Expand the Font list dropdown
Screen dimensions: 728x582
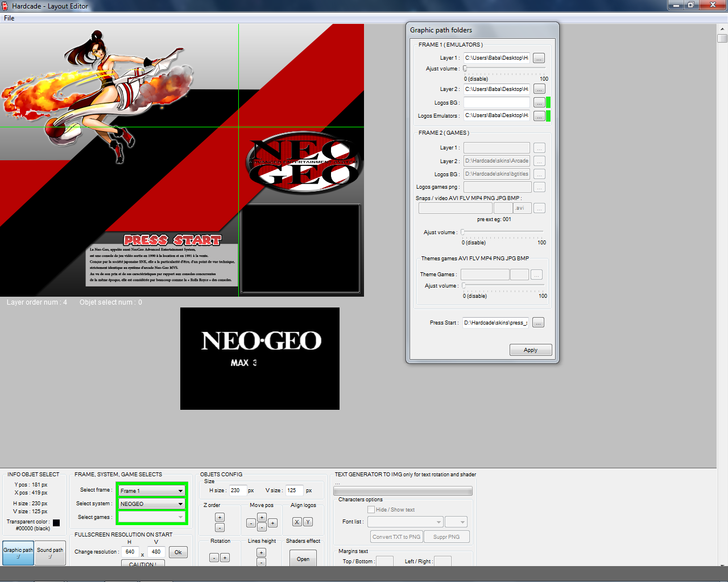pyautogui.click(x=405, y=522)
